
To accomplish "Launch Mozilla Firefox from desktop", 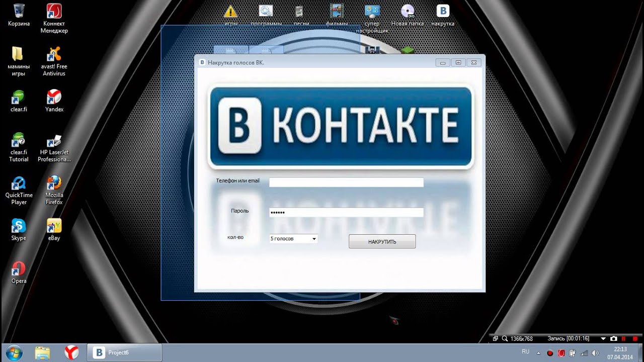I will [54, 190].
